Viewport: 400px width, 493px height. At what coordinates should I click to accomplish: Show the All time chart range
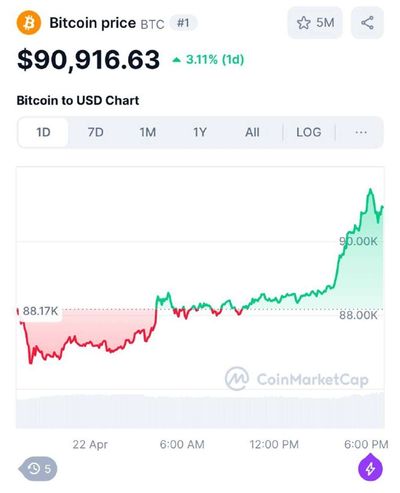point(252,132)
